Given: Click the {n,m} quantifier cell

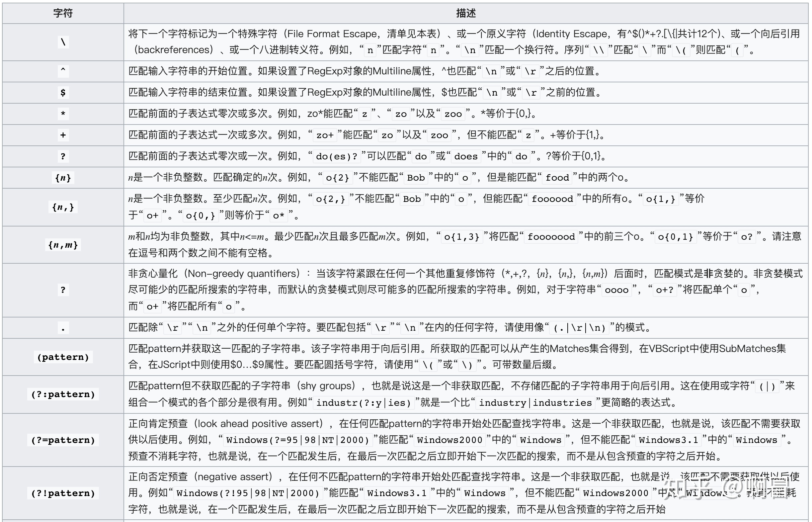Looking at the screenshot, I should (63, 245).
